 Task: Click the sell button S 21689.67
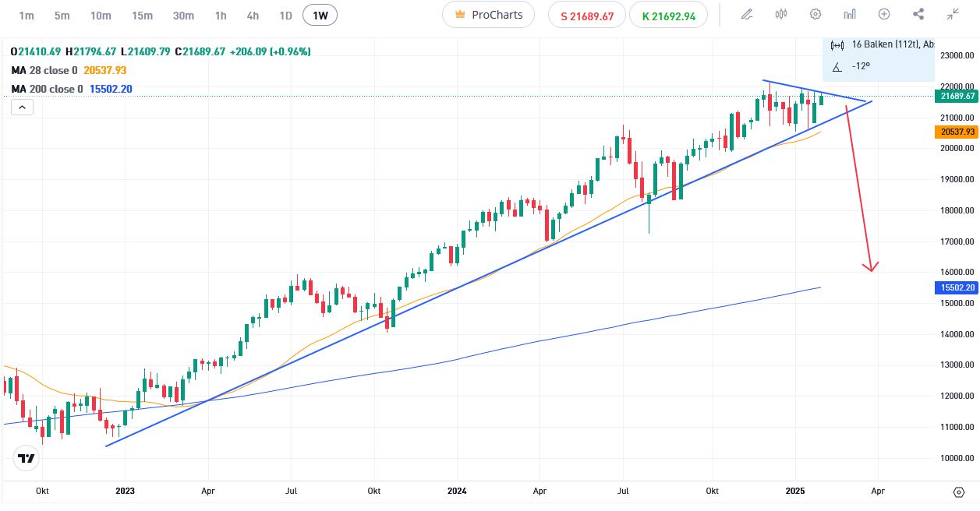click(586, 15)
